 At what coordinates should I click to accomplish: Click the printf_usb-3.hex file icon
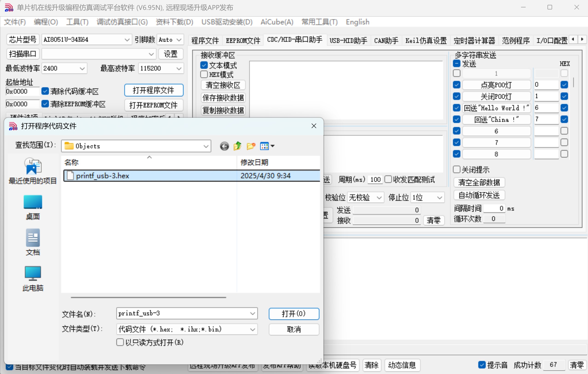coord(70,176)
